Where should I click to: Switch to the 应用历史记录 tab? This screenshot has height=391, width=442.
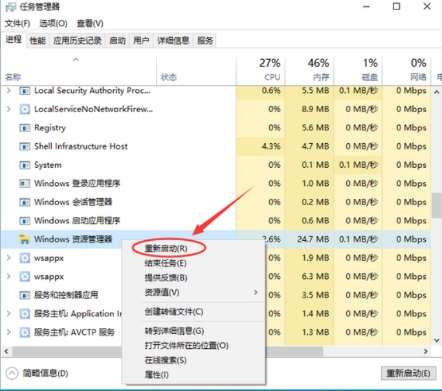click(77, 41)
